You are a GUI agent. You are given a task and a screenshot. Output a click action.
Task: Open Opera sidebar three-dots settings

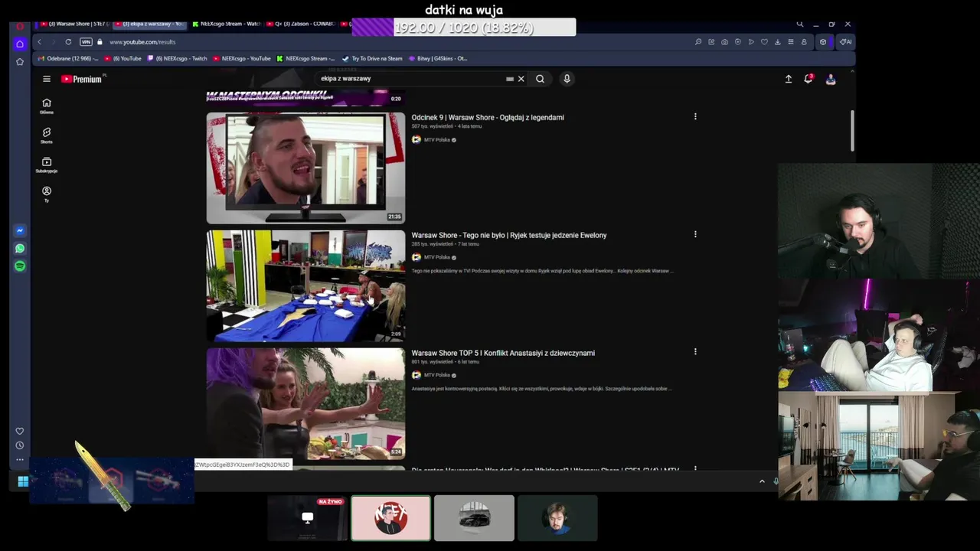(20, 460)
